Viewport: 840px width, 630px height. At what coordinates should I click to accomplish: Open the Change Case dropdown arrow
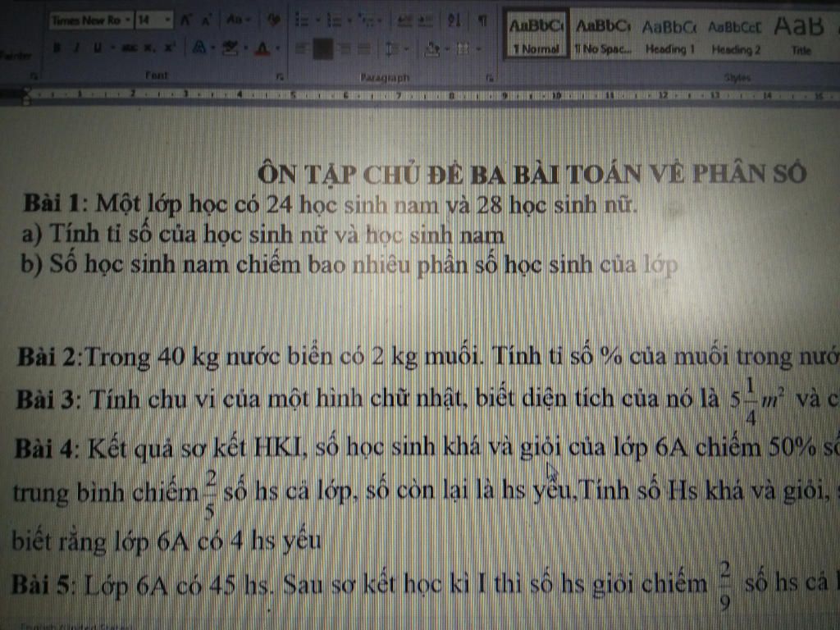tap(248, 21)
